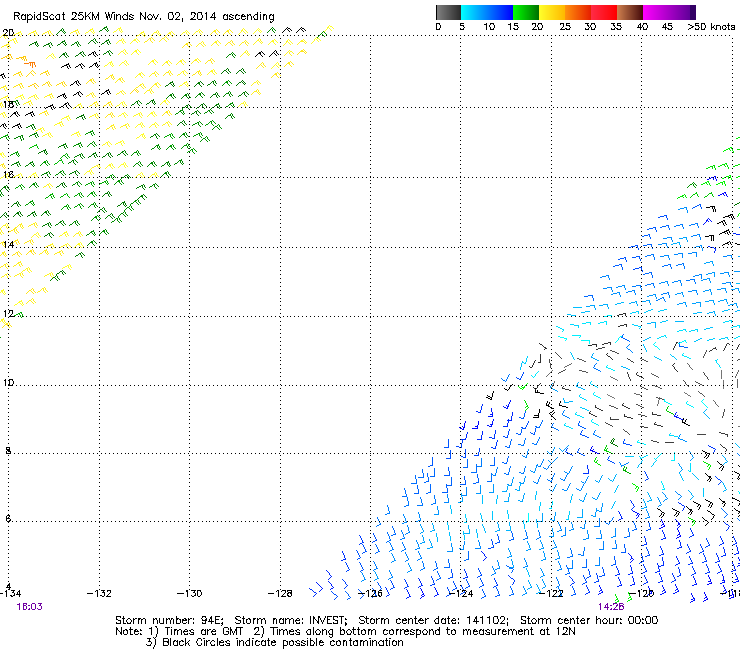The image size is (740, 650).
Task: Click the "35" value on color scale
Action: pos(616,26)
